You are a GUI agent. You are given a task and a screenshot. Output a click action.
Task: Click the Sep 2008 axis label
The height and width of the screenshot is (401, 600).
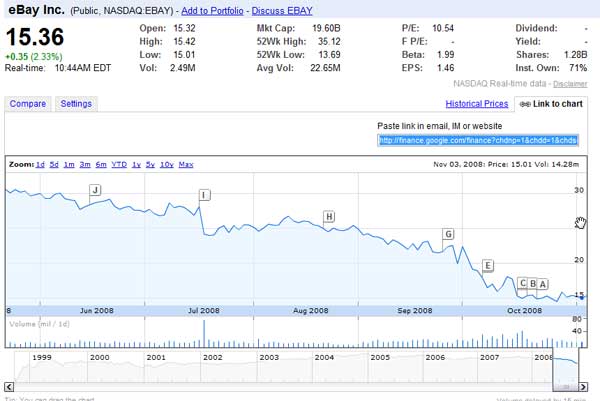(x=415, y=311)
